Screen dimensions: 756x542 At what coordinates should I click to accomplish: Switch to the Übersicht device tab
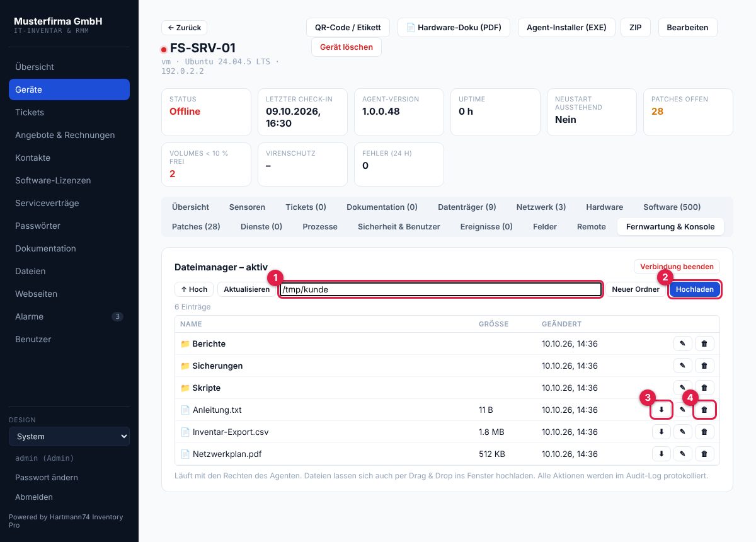click(190, 207)
